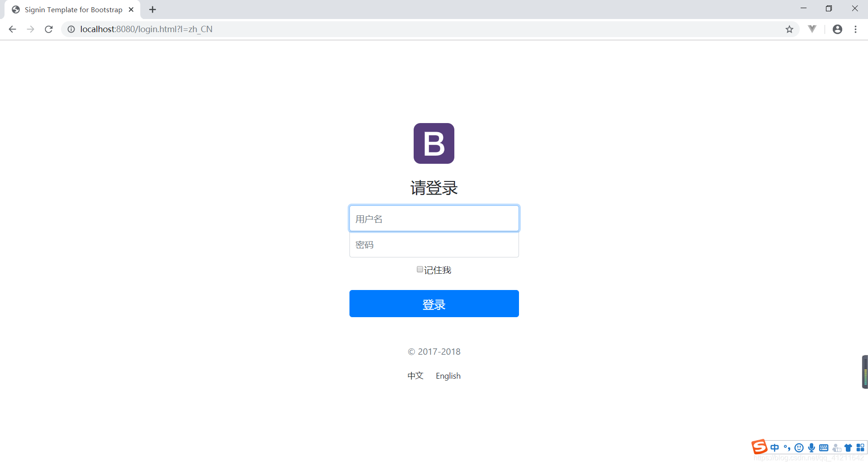Minimize the browser window

point(803,9)
